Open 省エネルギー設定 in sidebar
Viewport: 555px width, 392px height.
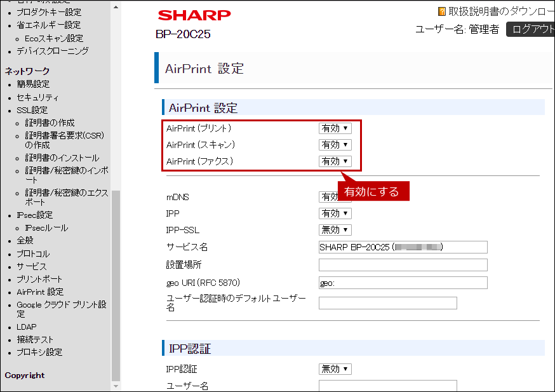[48, 25]
